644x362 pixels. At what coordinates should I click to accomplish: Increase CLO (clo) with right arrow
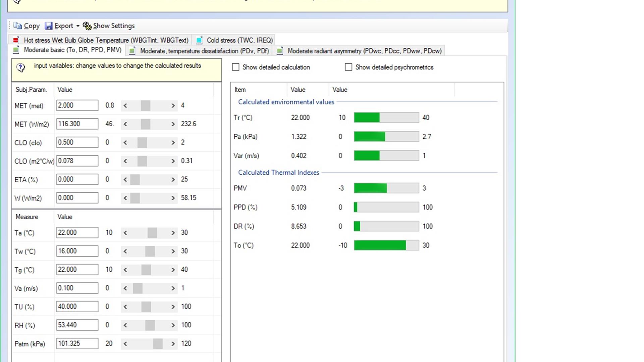173,142
